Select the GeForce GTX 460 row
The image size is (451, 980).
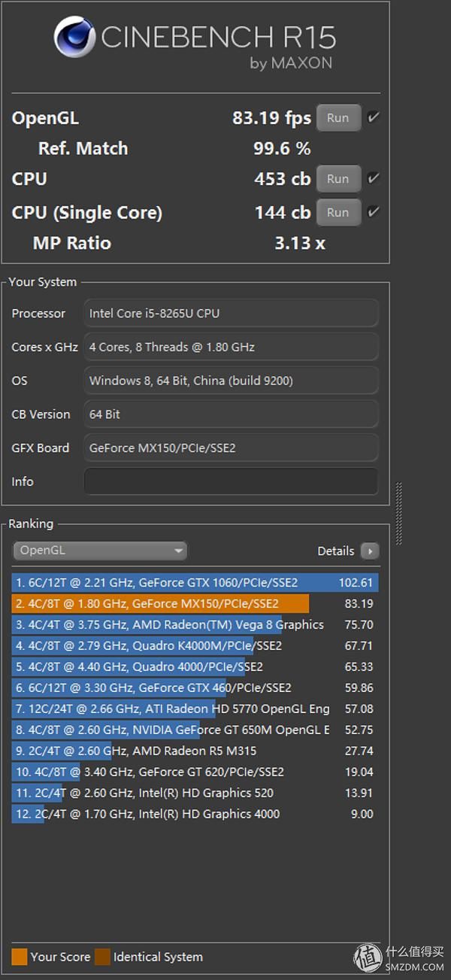[195, 687]
